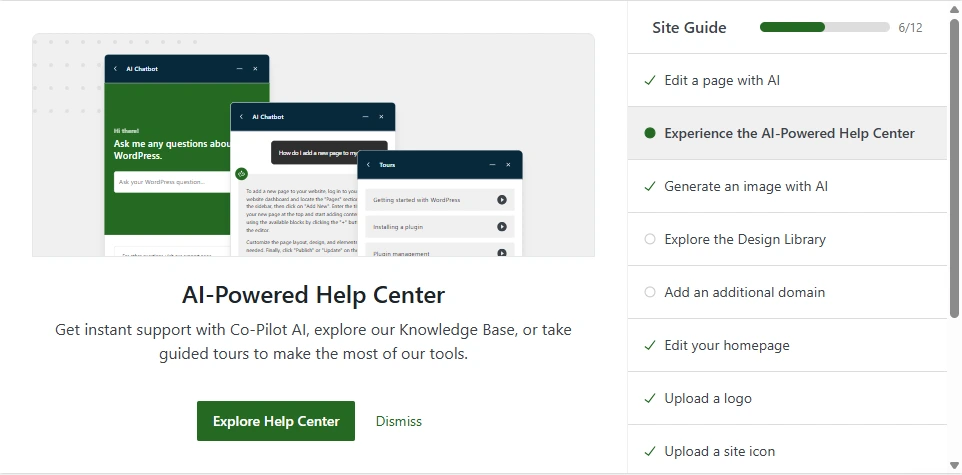This screenshot has height=475, width=962.
Task: Click the play icon beside Getting started with WordPress
Action: (501, 200)
